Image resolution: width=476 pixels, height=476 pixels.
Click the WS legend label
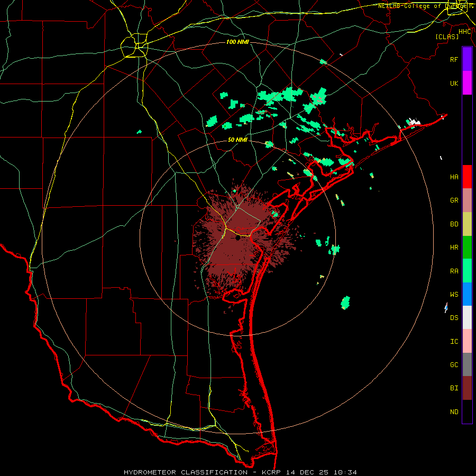454,295
